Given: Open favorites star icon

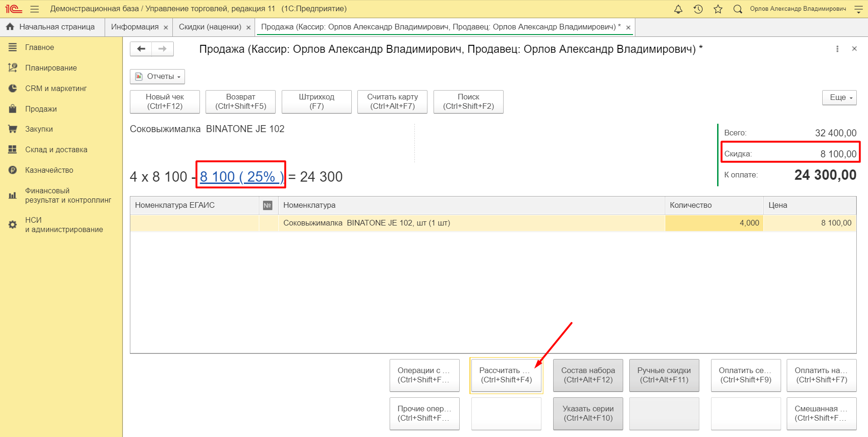Looking at the screenshot, I should [x=718, y=9].
